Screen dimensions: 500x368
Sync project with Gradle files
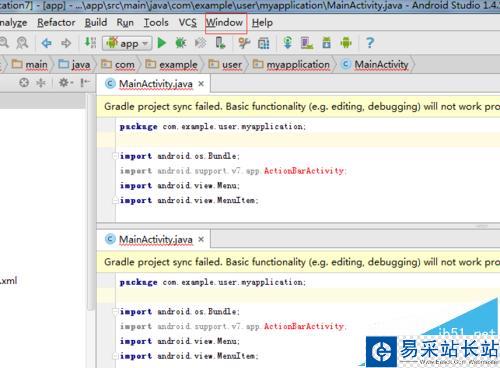(x=288, y=43)
